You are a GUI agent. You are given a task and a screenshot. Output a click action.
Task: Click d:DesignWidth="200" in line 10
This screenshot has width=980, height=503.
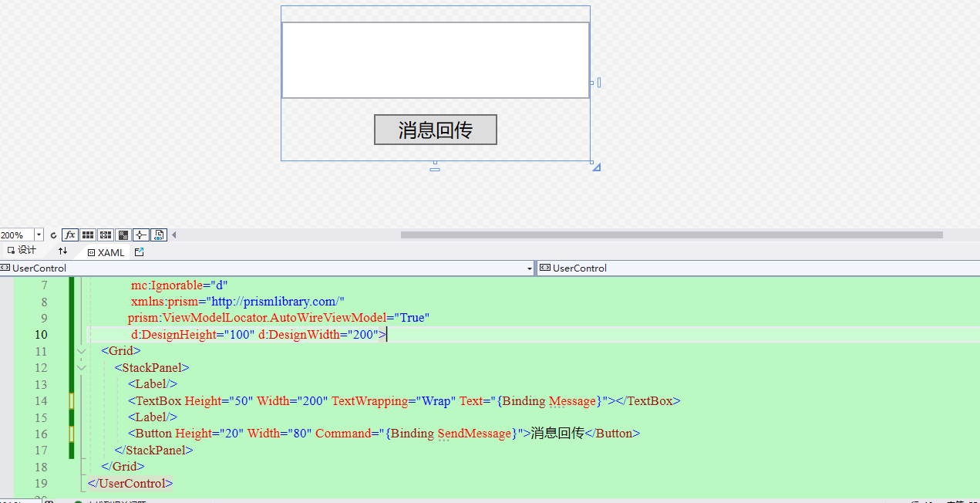click(319, 335)
